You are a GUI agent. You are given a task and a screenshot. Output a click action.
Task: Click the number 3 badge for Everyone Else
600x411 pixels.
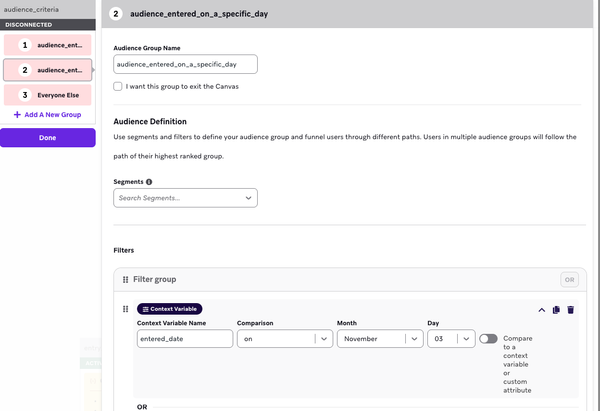pos(24,95)
